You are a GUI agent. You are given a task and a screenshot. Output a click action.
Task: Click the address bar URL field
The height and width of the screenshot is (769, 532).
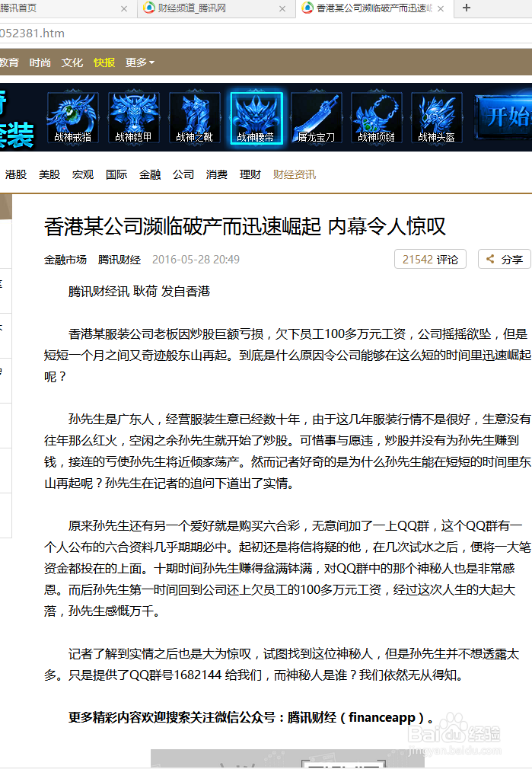[x=266, y=34]
